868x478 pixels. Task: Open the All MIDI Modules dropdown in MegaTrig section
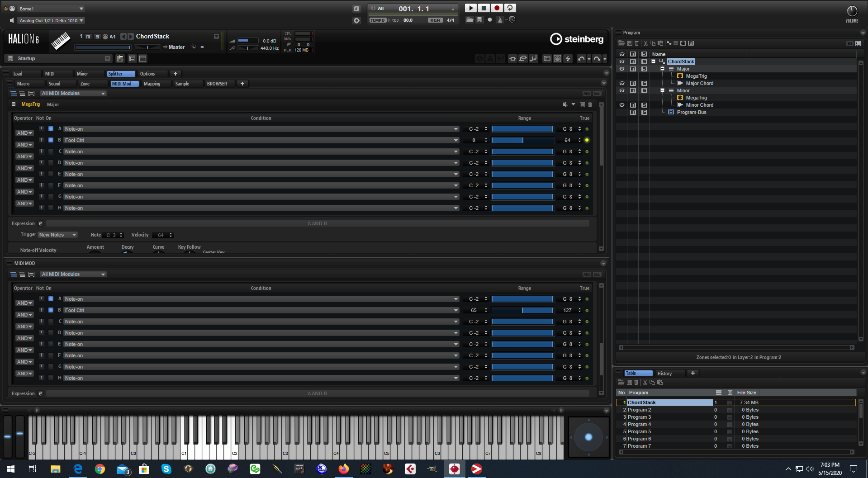point(73,94)
